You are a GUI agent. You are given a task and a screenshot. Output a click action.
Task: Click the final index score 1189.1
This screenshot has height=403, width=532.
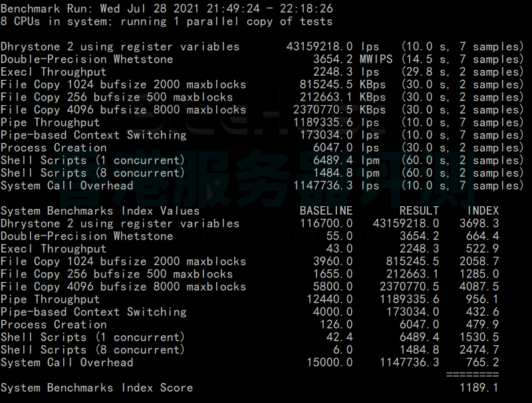click(479, 388)
